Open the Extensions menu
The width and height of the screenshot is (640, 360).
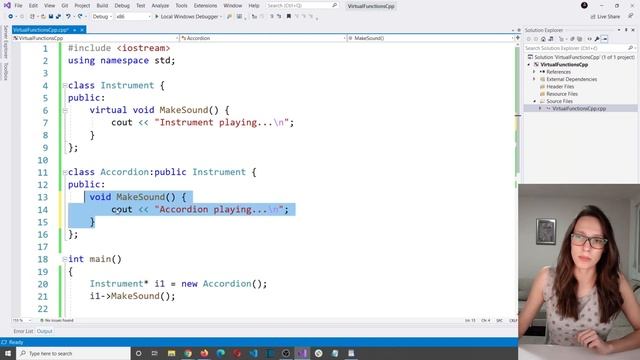click(205, 6)
